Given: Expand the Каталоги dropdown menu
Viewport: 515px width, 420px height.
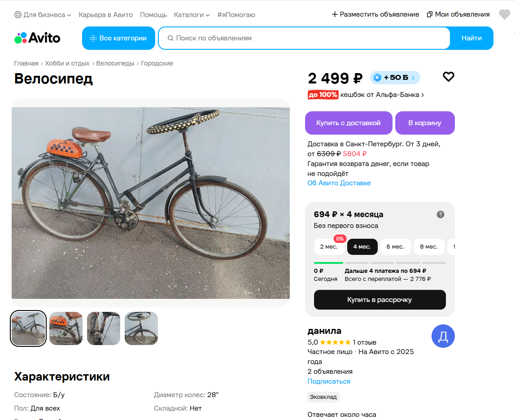Looking at the screenshot, I should click(192, 15).
